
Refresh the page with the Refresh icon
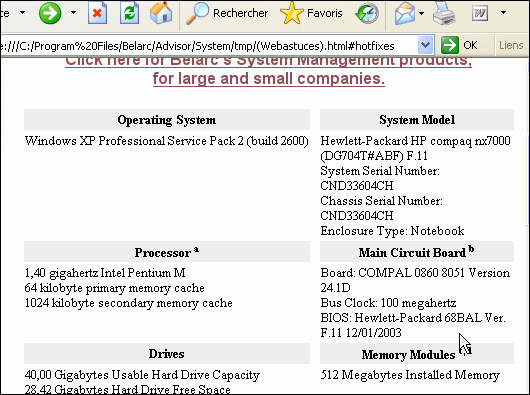[129, 13]
